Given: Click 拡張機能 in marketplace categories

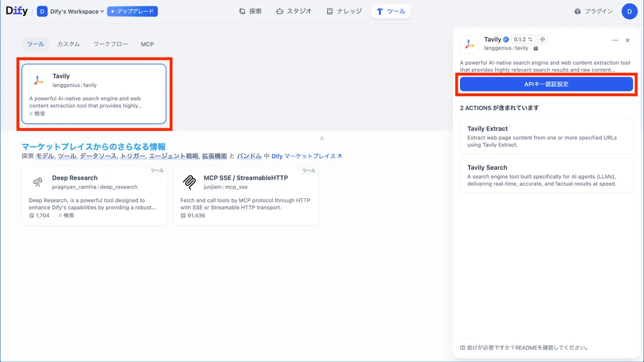Looking at the screenshot, I should click(x=215, y=156).
